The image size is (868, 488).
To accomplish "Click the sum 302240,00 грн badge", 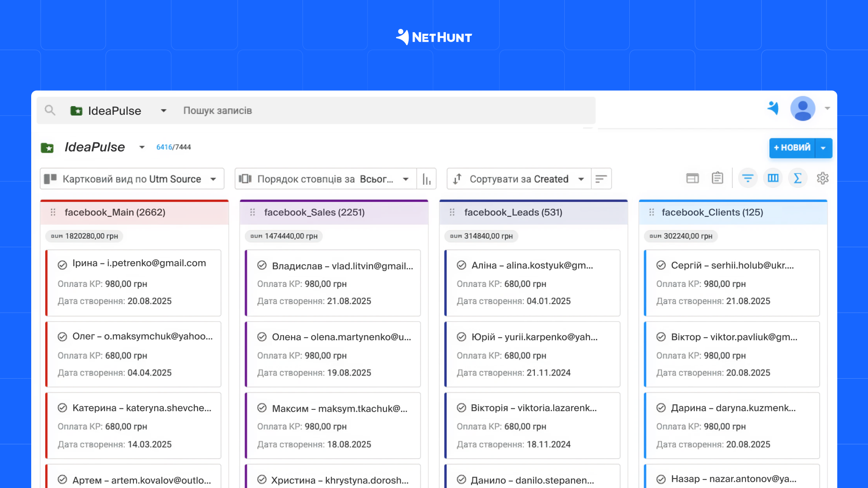I will pos(681,236).
